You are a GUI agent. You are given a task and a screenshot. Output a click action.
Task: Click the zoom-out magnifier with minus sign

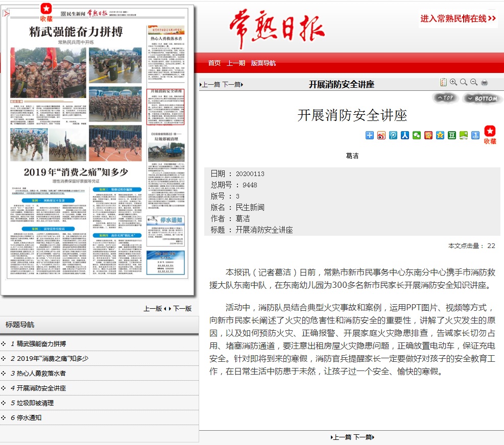coord(474,82)
